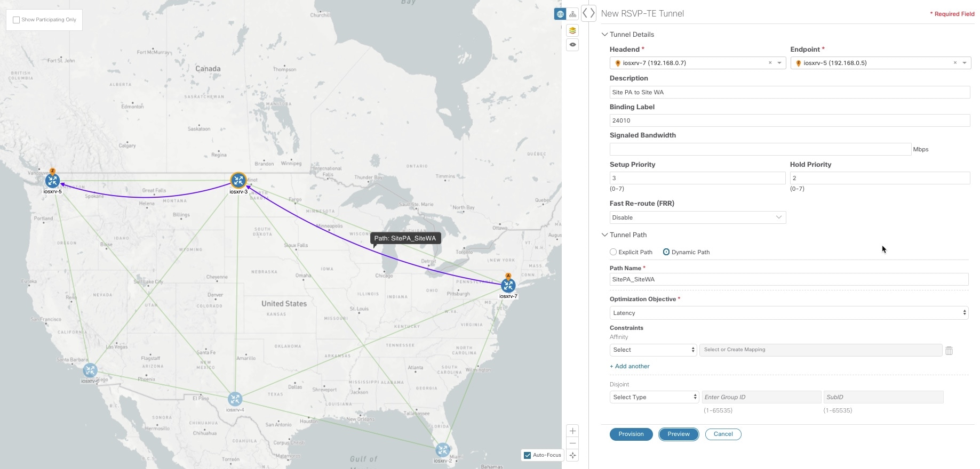
Task: Collapse the Tunnel Details section
Action: click(605, 35)
